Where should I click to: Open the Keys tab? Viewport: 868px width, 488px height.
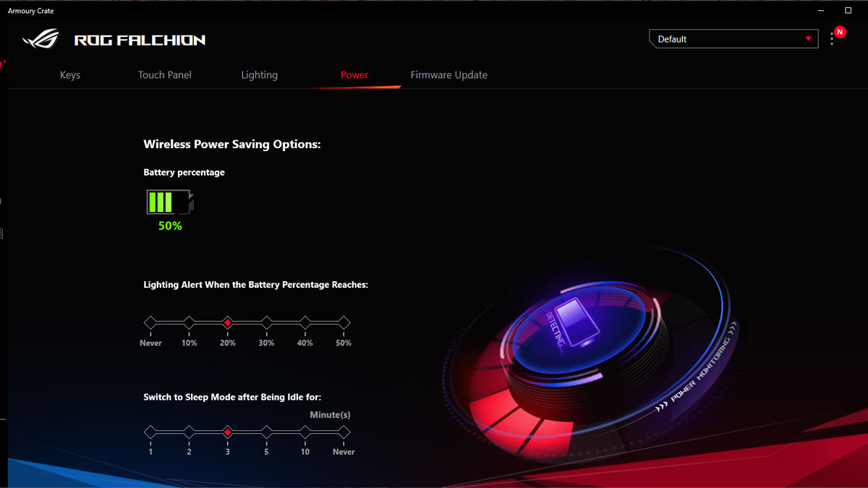(x=70, y=75)
